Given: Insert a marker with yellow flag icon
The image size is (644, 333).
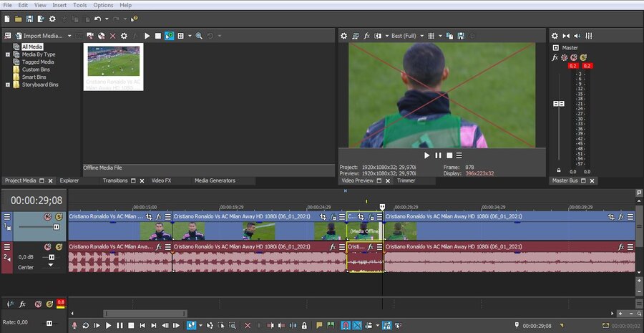Looking at the screenshot, I should (x=319, y=326).
